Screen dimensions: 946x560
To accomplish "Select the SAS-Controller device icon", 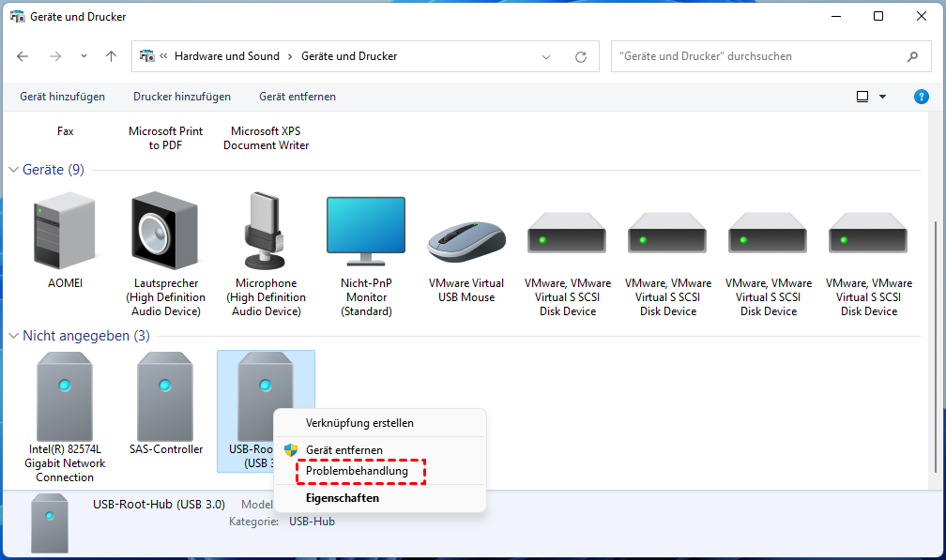I will (165, 397).
